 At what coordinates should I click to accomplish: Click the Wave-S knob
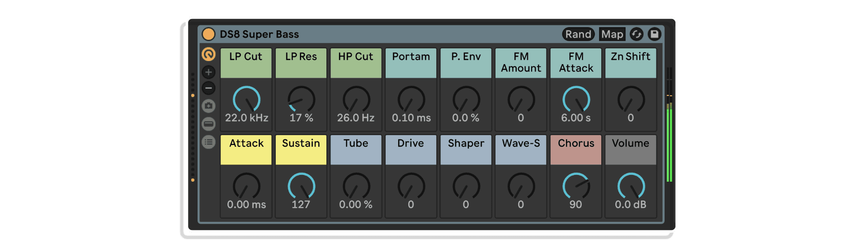(521, 186)
